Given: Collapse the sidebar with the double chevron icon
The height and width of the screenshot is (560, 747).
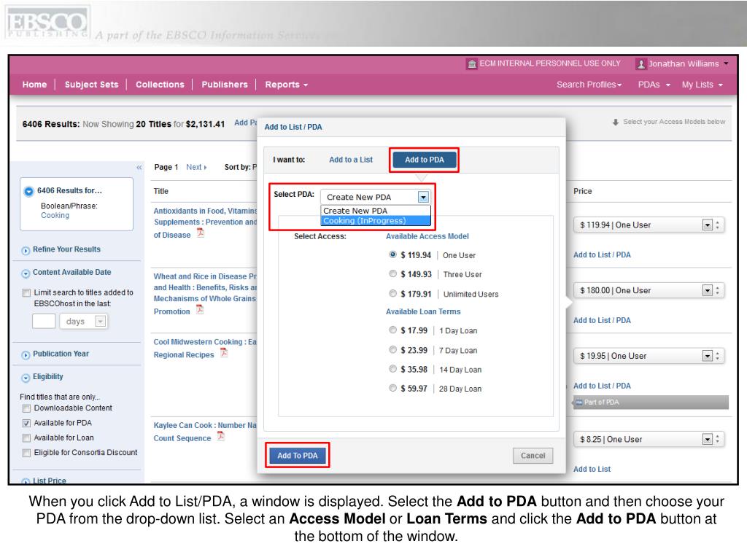Looking at the screenshot, I should [139, 167].
